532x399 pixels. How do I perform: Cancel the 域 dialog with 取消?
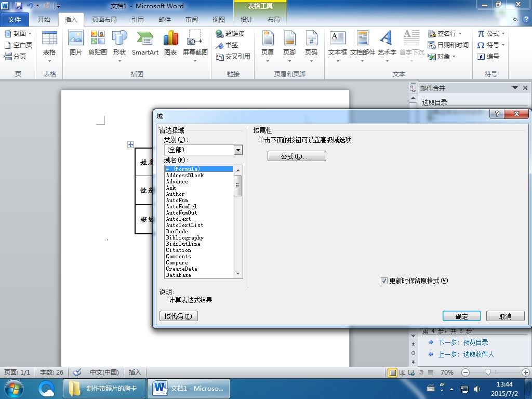pyautogui.click(x=505, y=316)
